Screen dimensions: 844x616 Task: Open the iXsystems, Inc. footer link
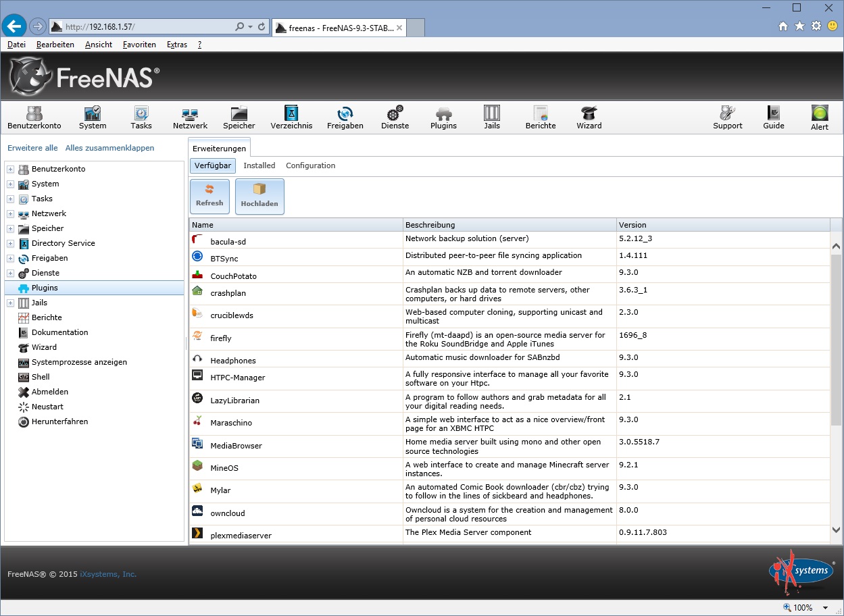(x=108, y=574)
